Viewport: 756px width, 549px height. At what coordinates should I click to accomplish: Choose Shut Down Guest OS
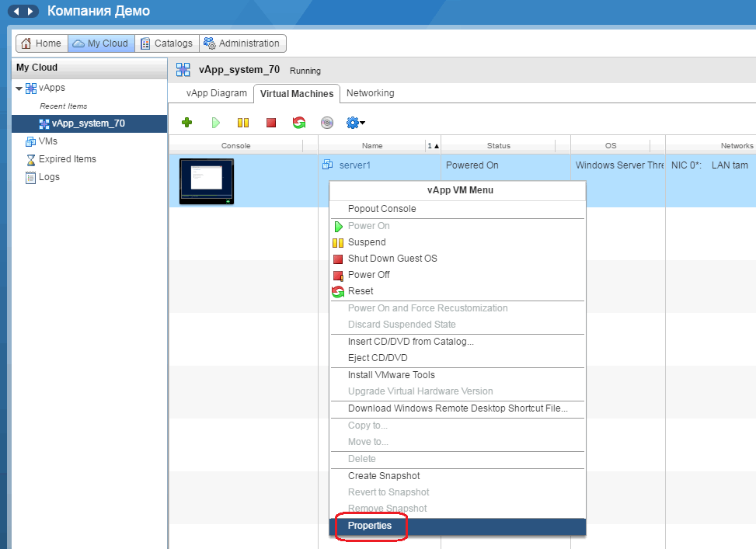click(458, 259)
